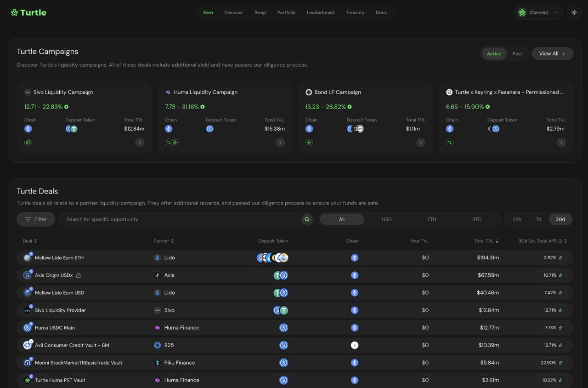
Task: Select the 7d time range
Action: click(x=538, y=219)
